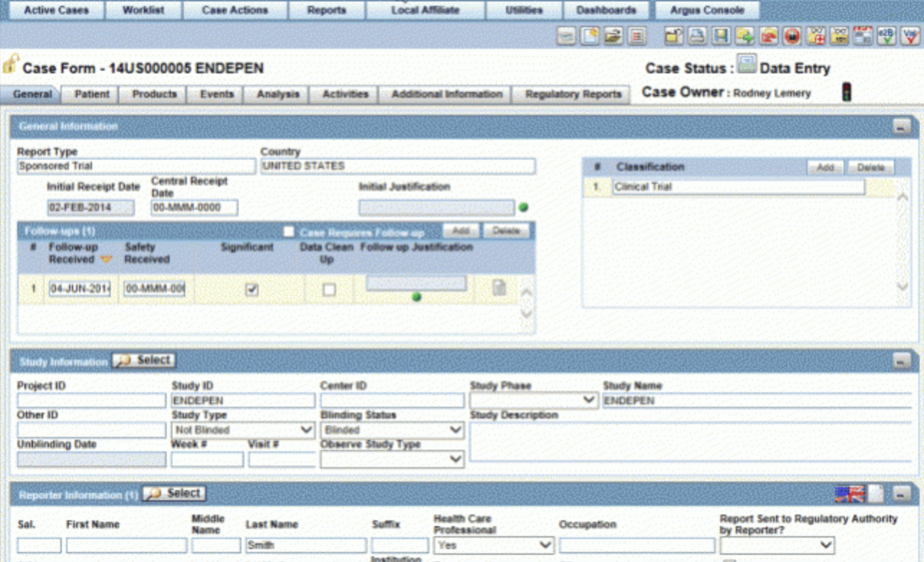This screenshot has width=924, height=562.
Task: Open the Blinding Status dropdown
Action: coord(456,430)
